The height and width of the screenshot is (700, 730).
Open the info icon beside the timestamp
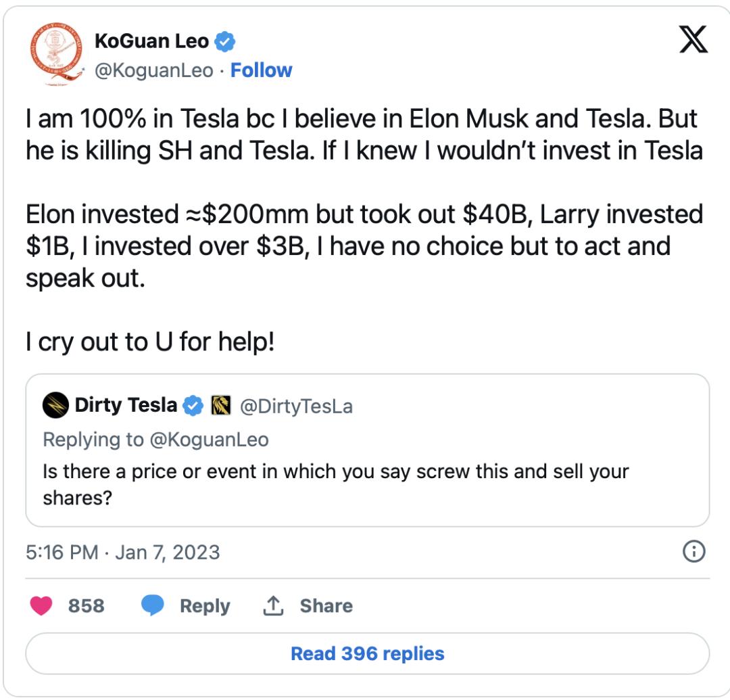694,552
